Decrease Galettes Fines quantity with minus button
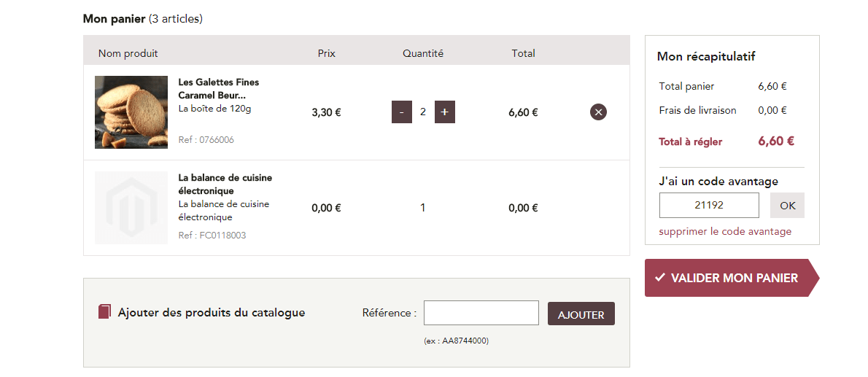The height and width of the screenshot is (377, 868). [402, 112]
